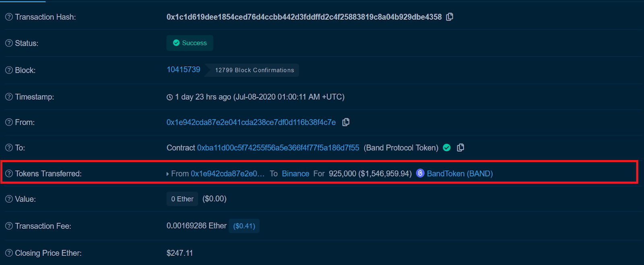Screen dimensions: 644x265
Task: Click help icon beside Closing Price Ether
Action: pyautogui.click(x=9, y=253)
